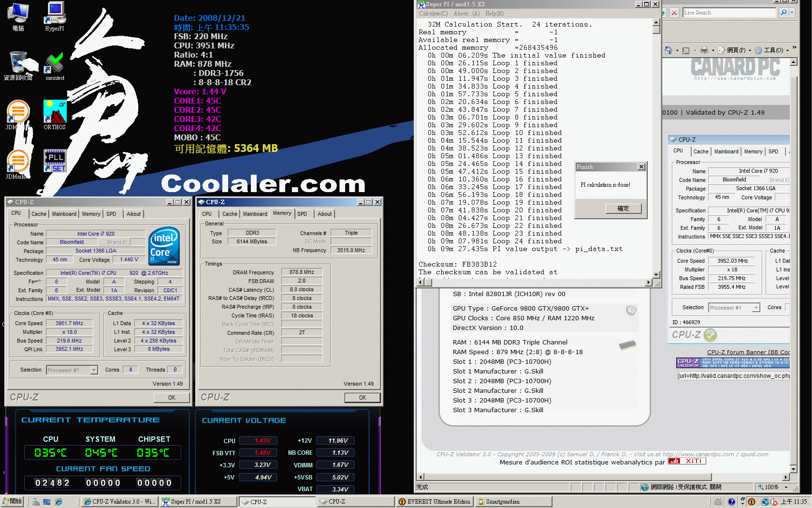
Task: Click Super PI horizontal scrollbar right arrow
Action: click(649, 283)
